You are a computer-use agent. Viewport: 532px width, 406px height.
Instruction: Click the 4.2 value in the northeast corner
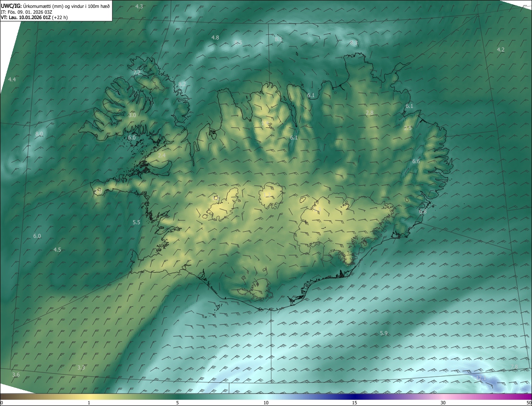pyautogui.click(x=501, y=49)
